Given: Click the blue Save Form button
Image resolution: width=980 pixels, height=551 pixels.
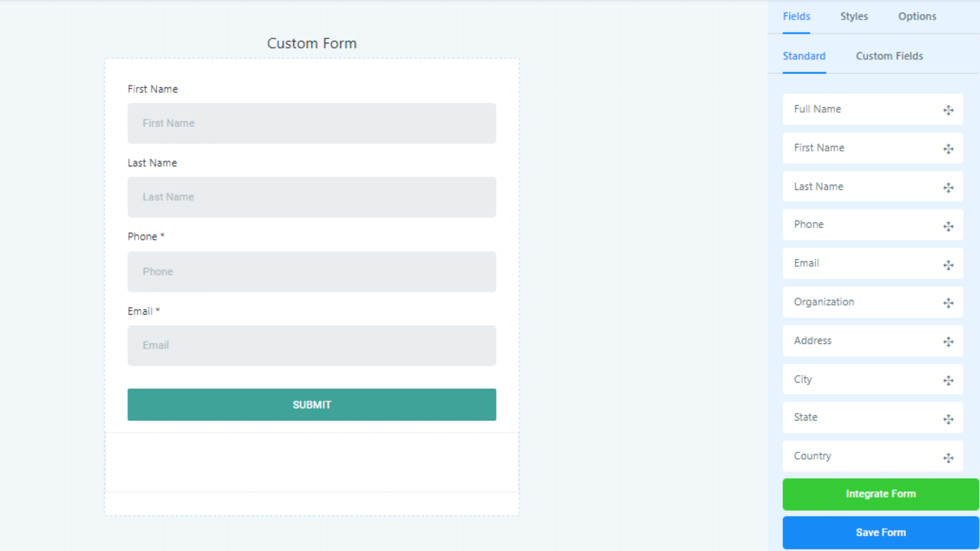Looking at the screenshot, I should tap(880, 533).
